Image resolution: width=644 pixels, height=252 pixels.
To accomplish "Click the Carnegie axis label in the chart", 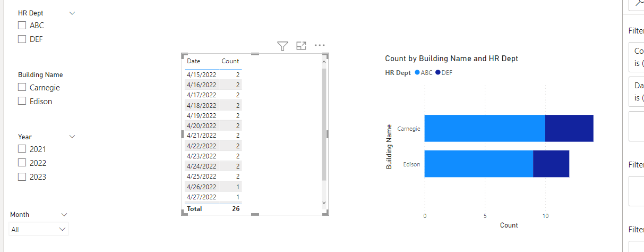I will click(408, 129).
